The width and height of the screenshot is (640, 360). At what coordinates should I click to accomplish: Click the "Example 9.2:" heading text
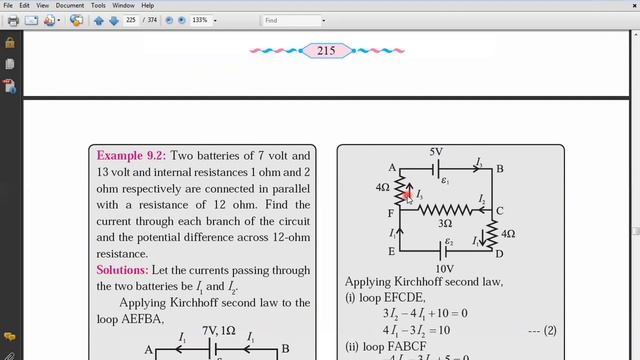pos(131,156)
